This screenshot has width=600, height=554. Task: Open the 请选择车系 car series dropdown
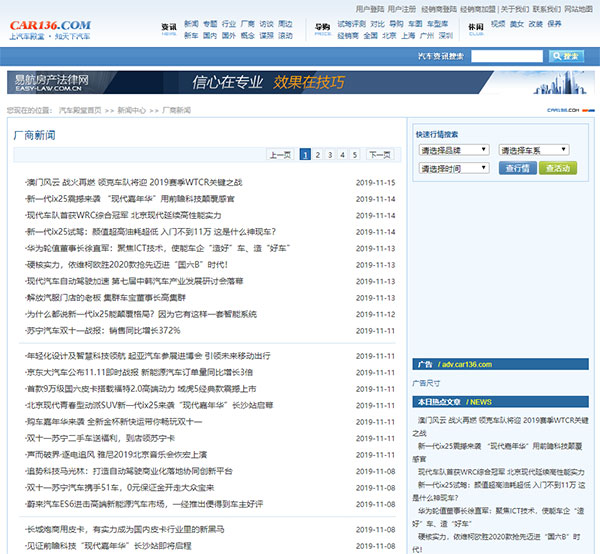coord(534,150)
